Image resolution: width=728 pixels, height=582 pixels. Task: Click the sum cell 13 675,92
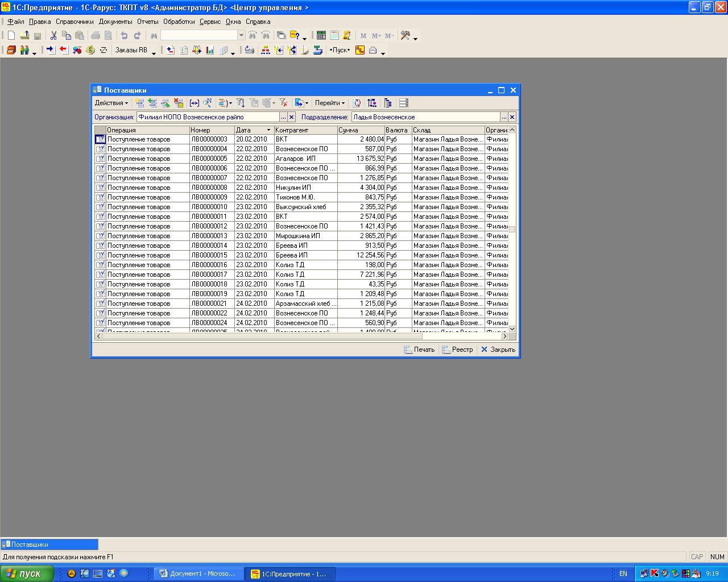pyautogui.click(x=361, y=159)
